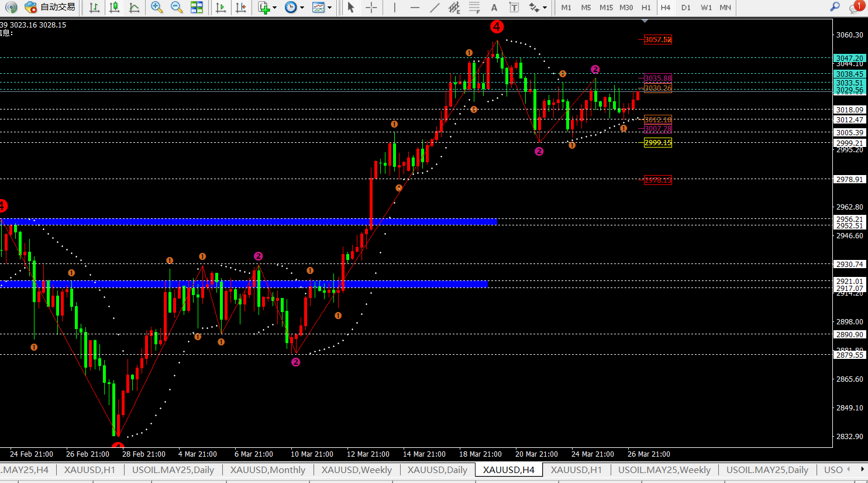Select the text label tool
Viewport: 868px width, 483px height.
point(494,8)
